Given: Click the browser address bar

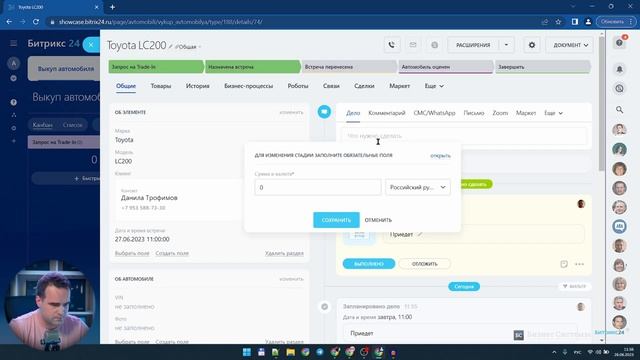Looking at the screenshot, I should click(294, 22).
